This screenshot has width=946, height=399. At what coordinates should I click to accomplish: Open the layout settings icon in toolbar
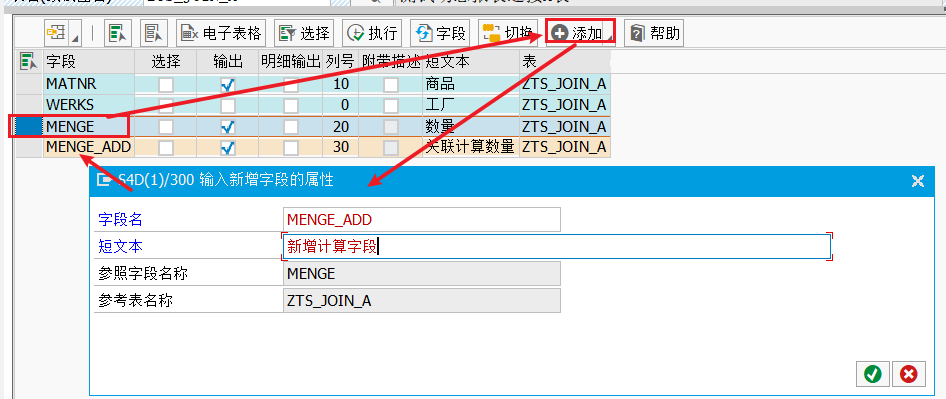pyautogui.click(x=56, y=33)
